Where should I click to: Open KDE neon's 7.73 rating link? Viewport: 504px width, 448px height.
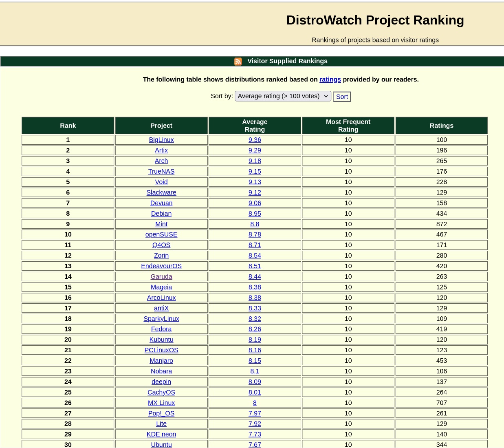255,435
